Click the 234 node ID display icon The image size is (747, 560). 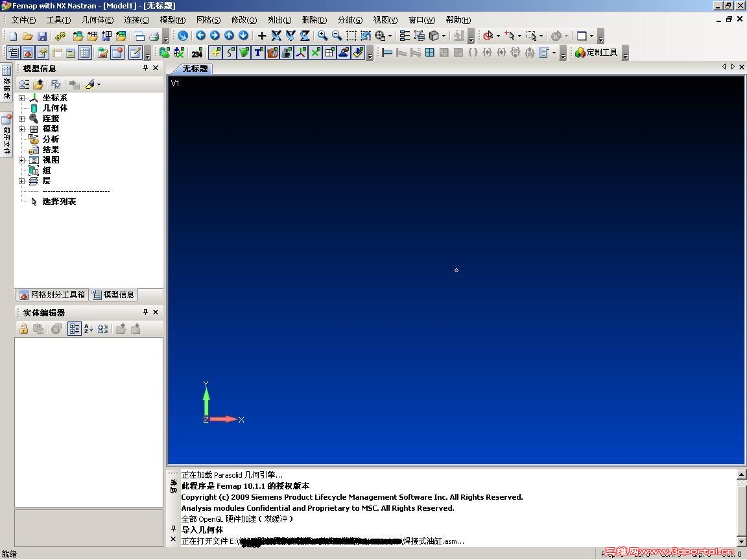[x=196, y=53]
